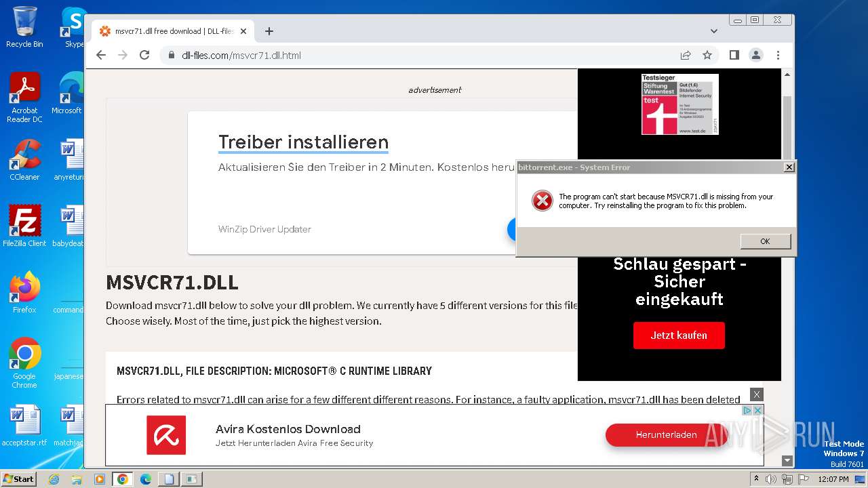Click the forward navigation arrow

point(123,55)
